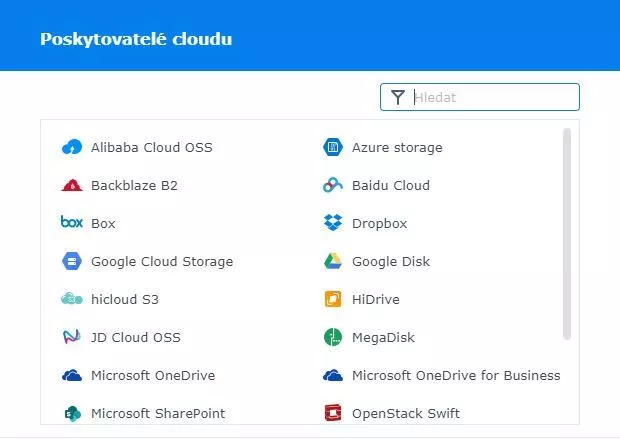
Task: Click the Backblaze B2 flame icon
Action: click(x=72, y=185)
